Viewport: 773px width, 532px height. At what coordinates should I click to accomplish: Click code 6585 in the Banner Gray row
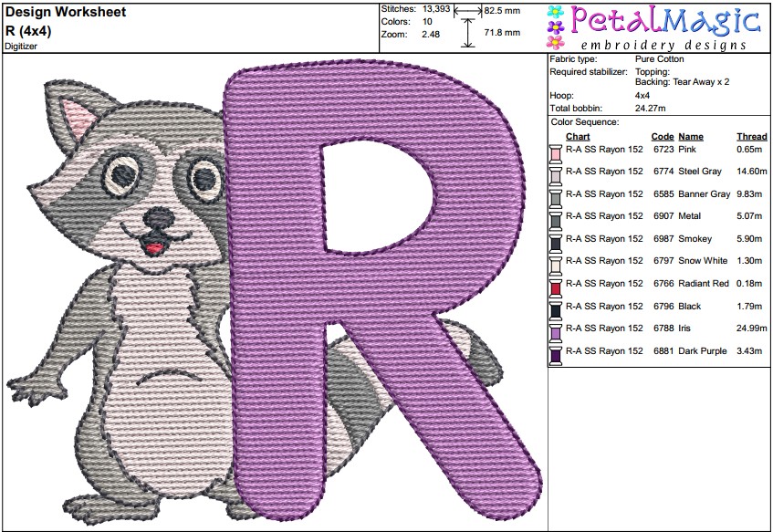click(x=663, y=194)
